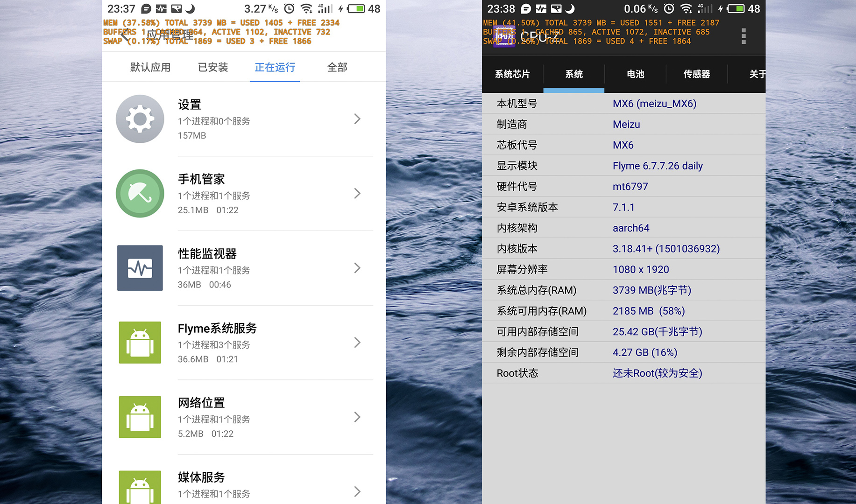Click the Flyme 6.7.7.26 daily value
This screenshot has height=504, width=856.
click(658, 166)
